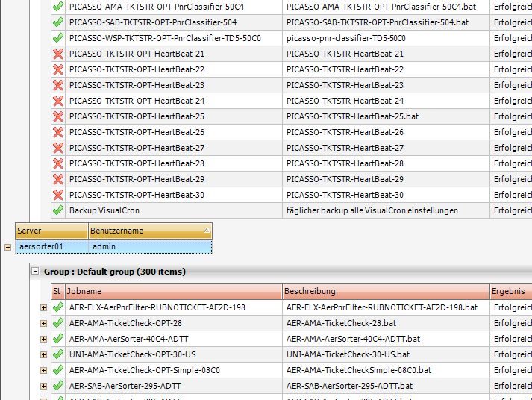Sort by the Jobname column header
This screenshot has height=400, width=532.
click(173, 291)
